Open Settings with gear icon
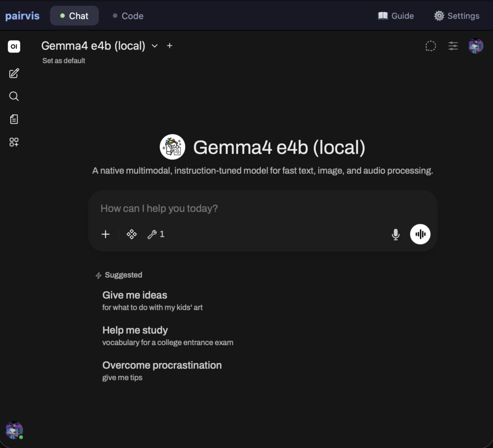The image size is (493, 448). pos(457,16)
